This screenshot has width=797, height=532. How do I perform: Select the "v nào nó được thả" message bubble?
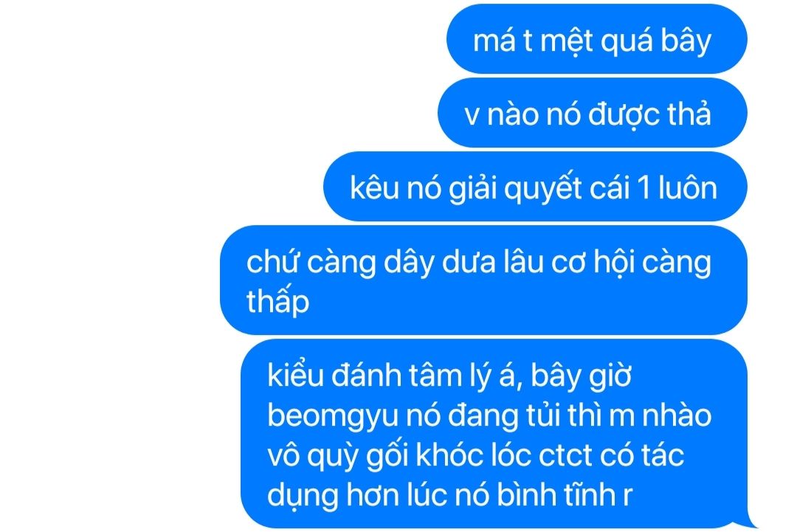coord(592,113)
